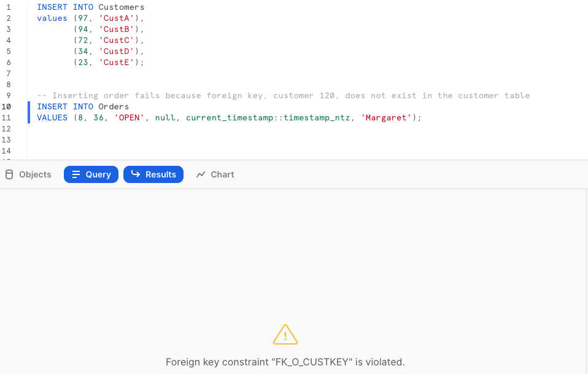The height and width of the screenshot is (374, 588).
Task: Click the 'CustB' value in line 3
Action: click(116, 29)
